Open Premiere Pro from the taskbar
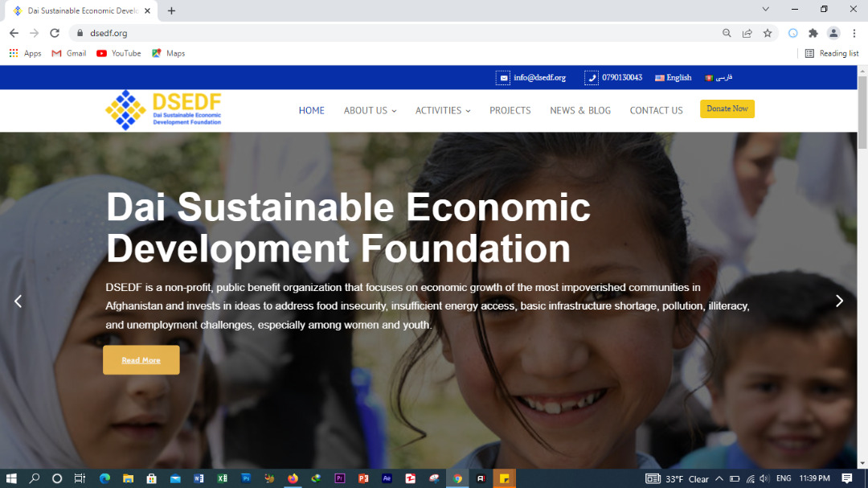The width and height of the screenshot is (868, 488). pyautogui.click(x=340, y=478)
